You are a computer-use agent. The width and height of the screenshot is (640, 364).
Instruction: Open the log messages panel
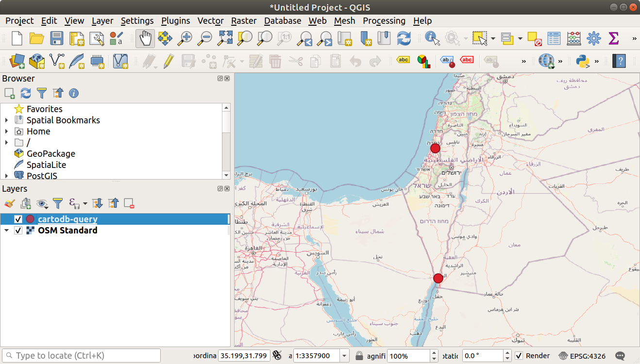coord(620,355)
